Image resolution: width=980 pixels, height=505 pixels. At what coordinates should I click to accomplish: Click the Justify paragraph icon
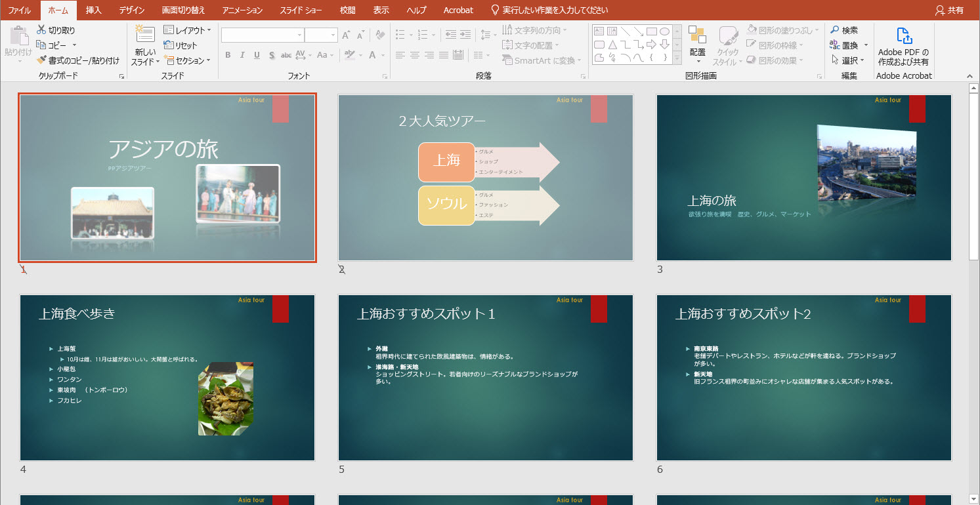coord(443,55)
